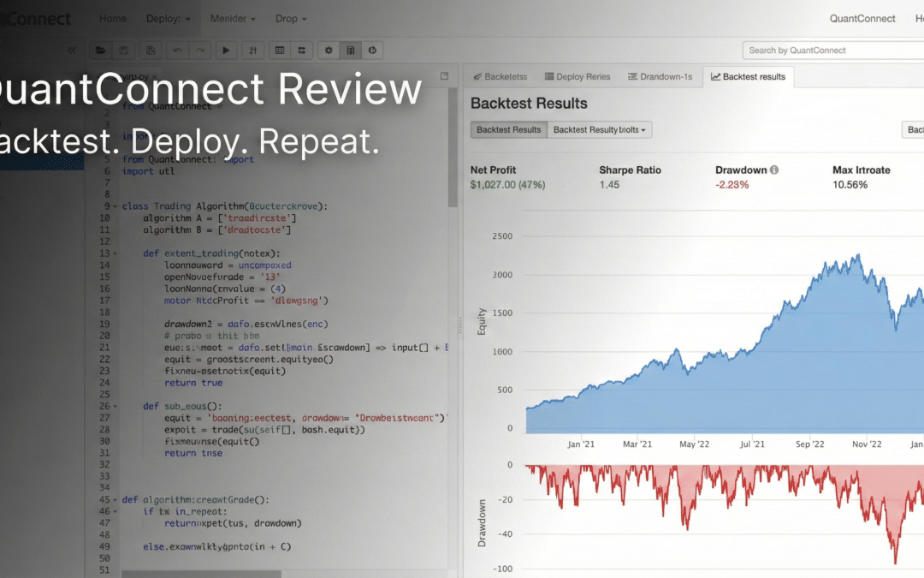Viewport: 924px width, 578px height.
Task: Focus the Search by QuantConnect field
Action: pyautogui.click(x=833, y=51)
